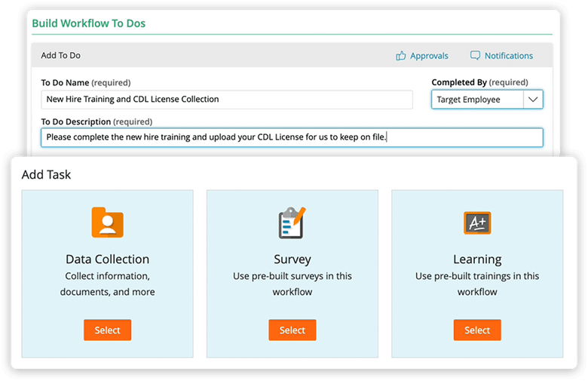Screen dimensions: 588x381
Task: Click the Add Task heading
Action: pos(46,174)
